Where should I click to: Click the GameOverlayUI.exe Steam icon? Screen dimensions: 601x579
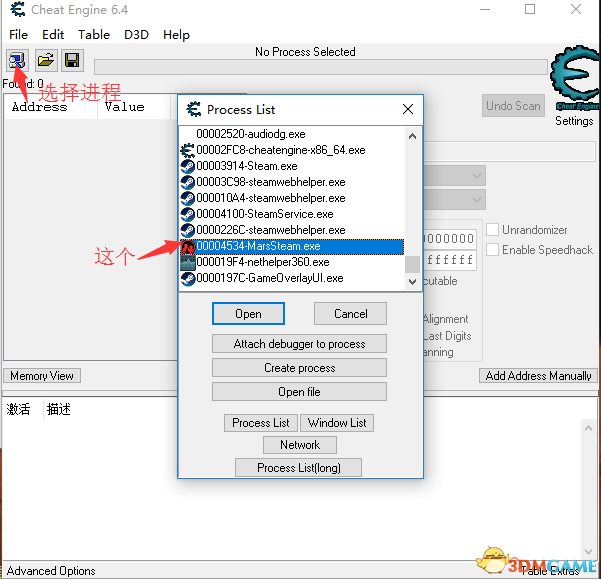click(187, 279)
